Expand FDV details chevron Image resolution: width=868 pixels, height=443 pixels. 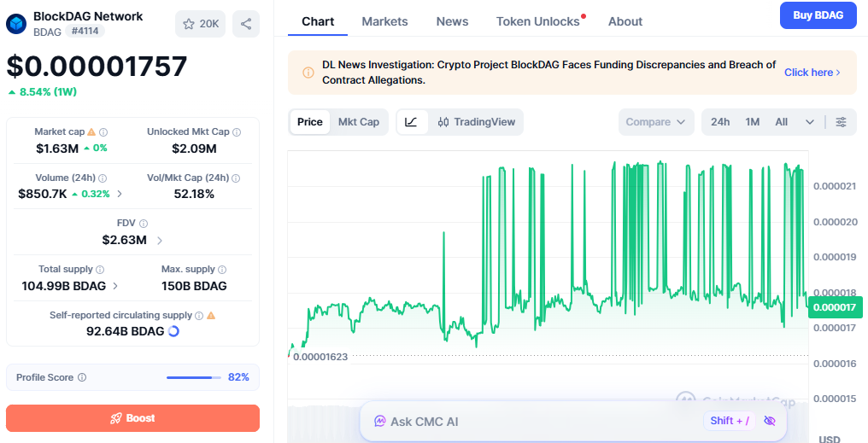pos(160,240)
